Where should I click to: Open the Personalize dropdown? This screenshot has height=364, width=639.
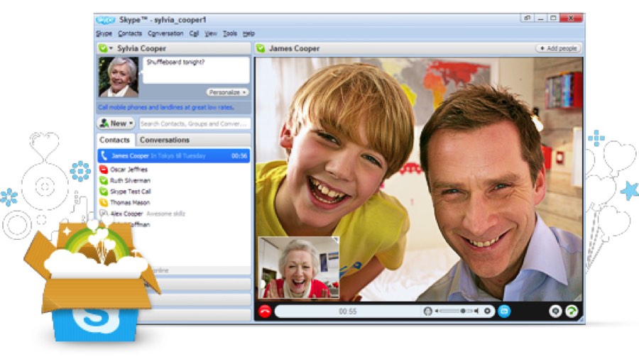pyautogui.click(x=227, y=92)
